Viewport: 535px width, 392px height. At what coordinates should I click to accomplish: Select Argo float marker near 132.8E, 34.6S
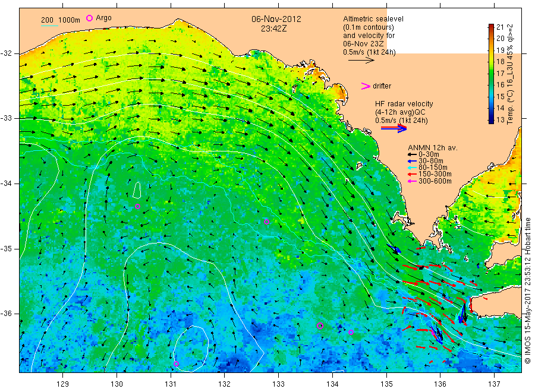(x=267, y=222)
